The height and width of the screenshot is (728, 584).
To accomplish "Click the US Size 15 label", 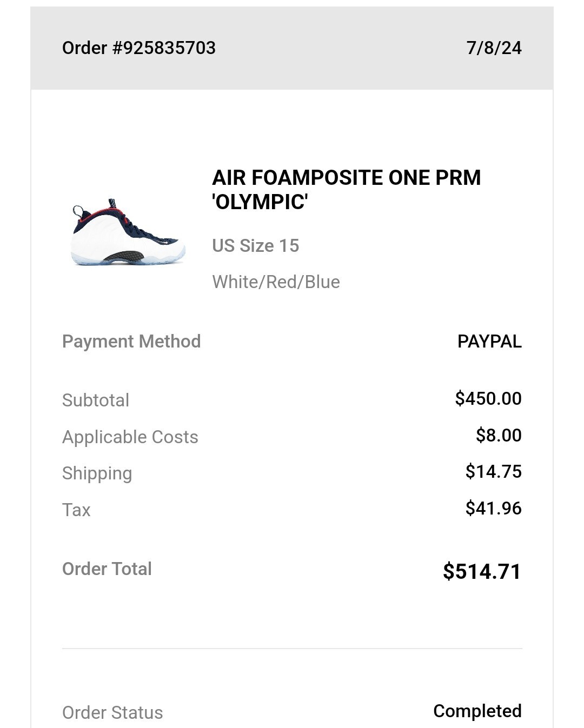I will 255,245.
